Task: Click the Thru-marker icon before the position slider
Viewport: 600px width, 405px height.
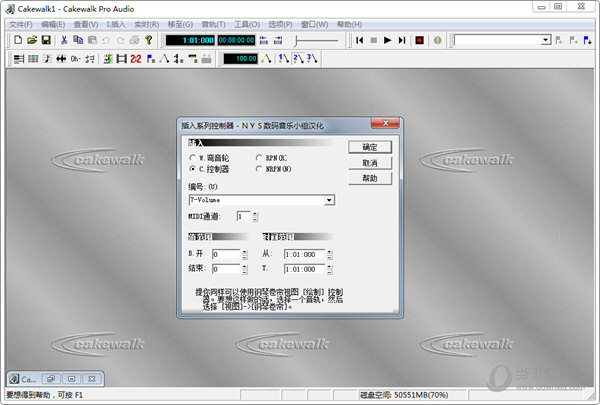Action: point(278,40)
